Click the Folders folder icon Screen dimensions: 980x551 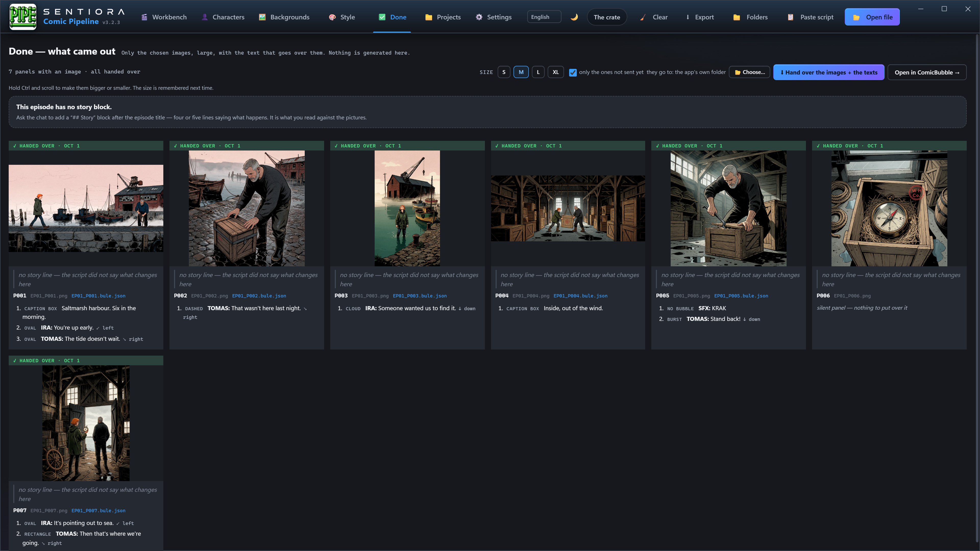(x=737, y=17)
